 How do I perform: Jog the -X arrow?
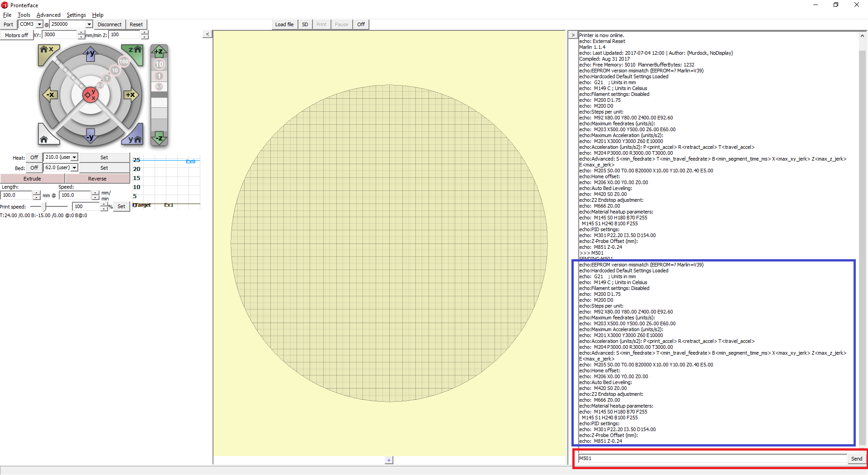tap(50, 95)
